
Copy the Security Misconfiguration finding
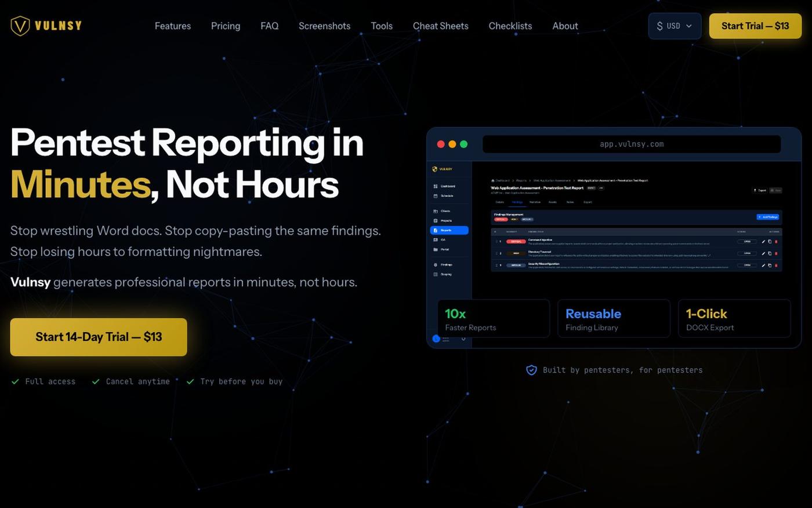(x=770, y=265)
